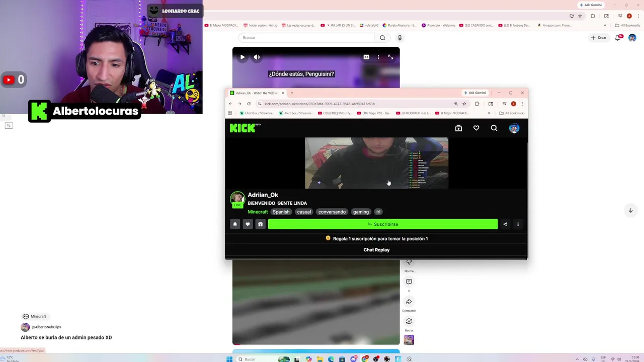Open Chrome three-dot menu in Kick window
The width and height of the screenshot is (644, 362).
(522, 104)
